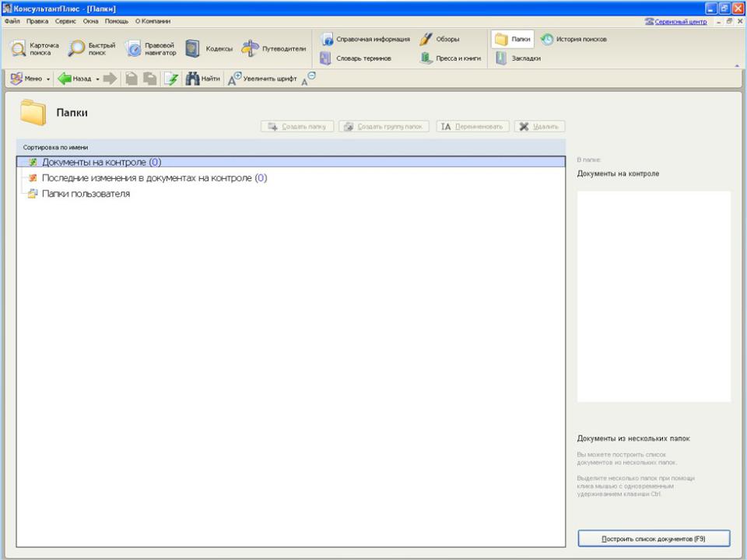Click the Создать папку button
Image resolution: width=747 pixels, height=560 pixels.
click(297, 126)
